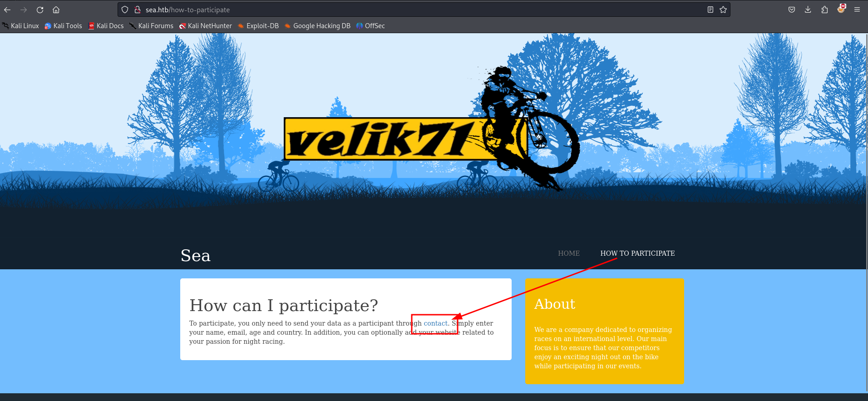The image size is (868, 401).
Task: Click the vertical page scrollbar
Action: coord(867,213)
